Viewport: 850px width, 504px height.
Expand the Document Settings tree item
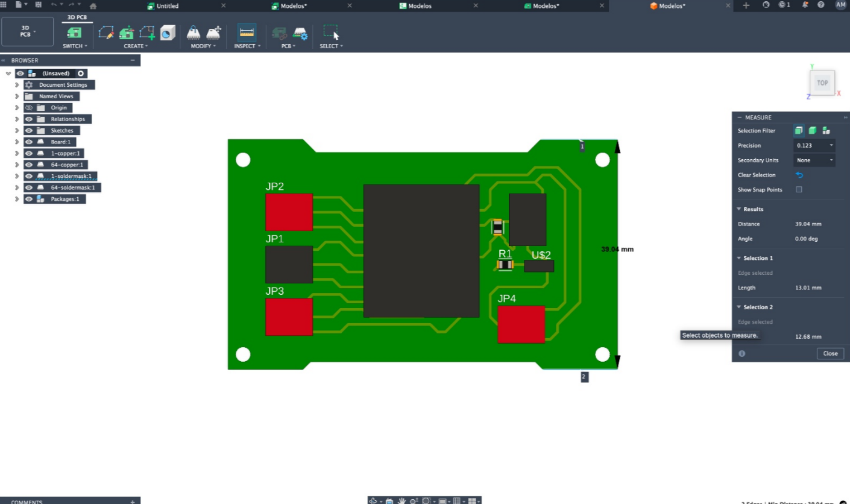coord(16,84)
